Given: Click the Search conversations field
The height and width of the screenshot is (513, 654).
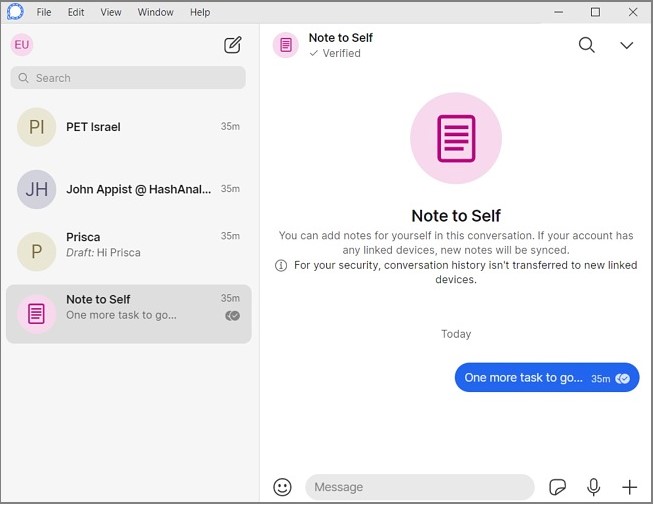Looking at the screenshot, I should tap(128, 78).
